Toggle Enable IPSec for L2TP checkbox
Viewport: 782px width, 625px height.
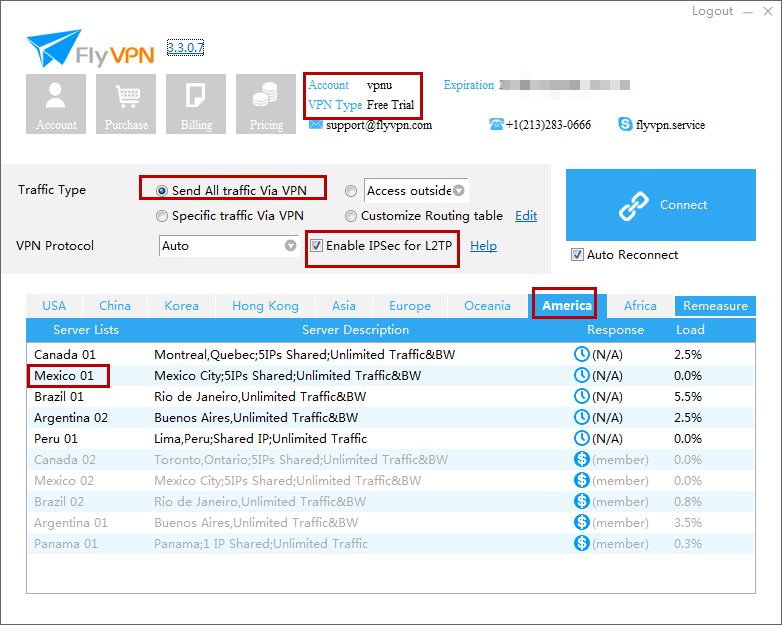click(316, 245)
